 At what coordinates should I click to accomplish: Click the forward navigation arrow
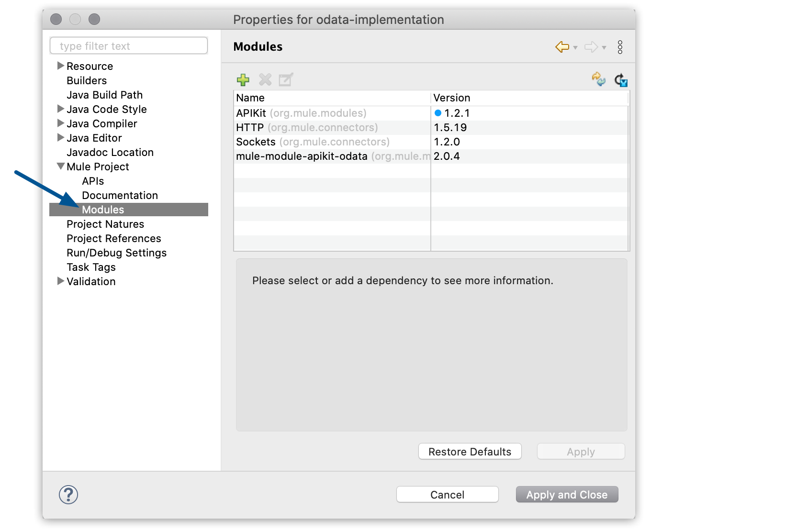pyautogui.click(x=591, y=46)
